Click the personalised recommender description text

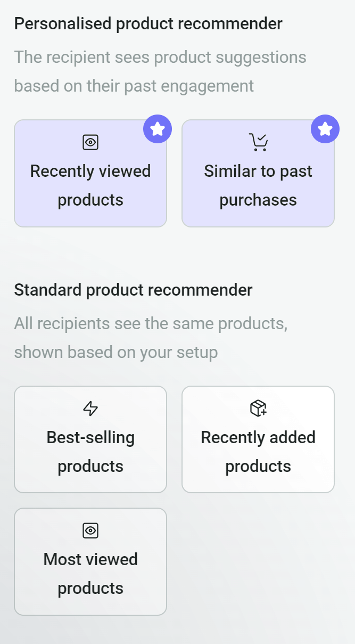pos(161,71)
